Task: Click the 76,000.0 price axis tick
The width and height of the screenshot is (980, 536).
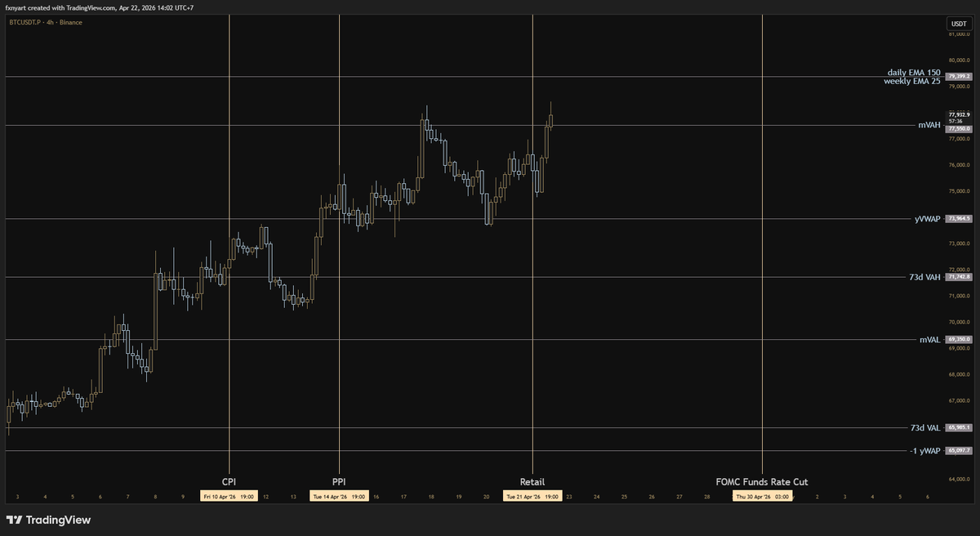Action: [960, 166]
